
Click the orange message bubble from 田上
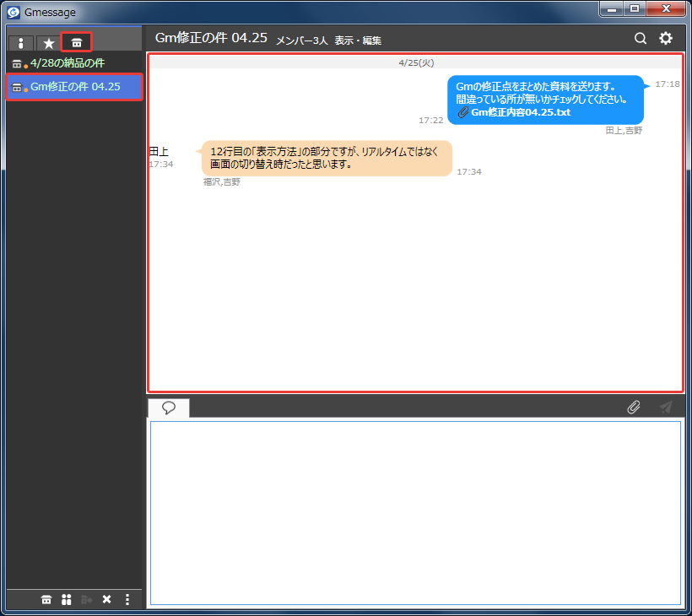pyautogui.click(x=327, y=159)
